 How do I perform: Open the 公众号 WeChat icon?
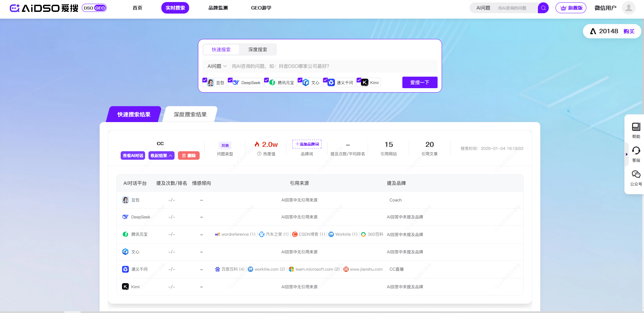click(636, 175)
